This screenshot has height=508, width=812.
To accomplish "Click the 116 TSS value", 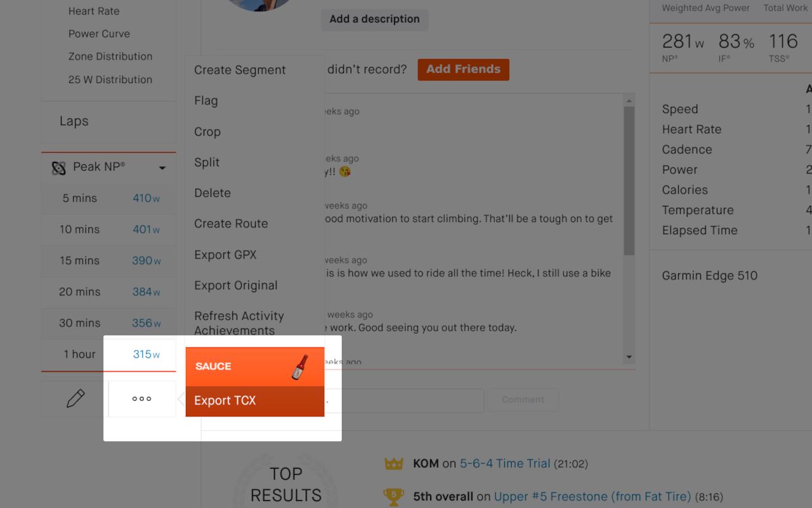I will (783, 42).
